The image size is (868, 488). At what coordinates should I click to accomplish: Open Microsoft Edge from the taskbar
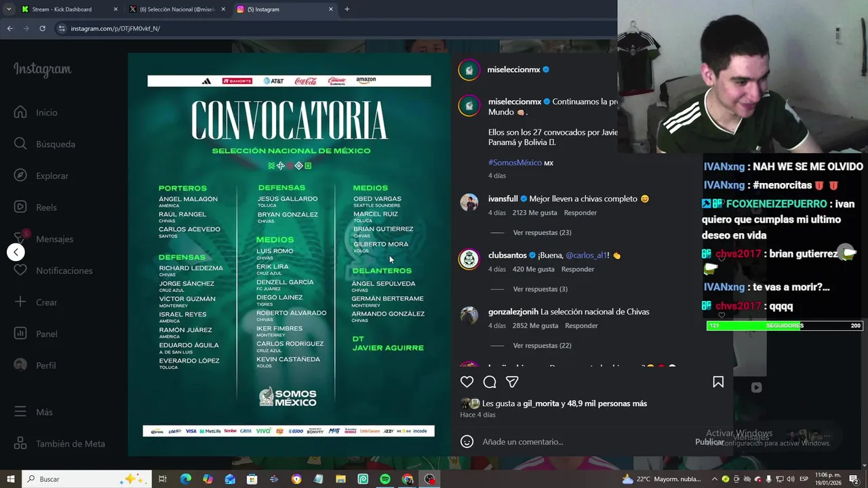click(x=186, y=479)
